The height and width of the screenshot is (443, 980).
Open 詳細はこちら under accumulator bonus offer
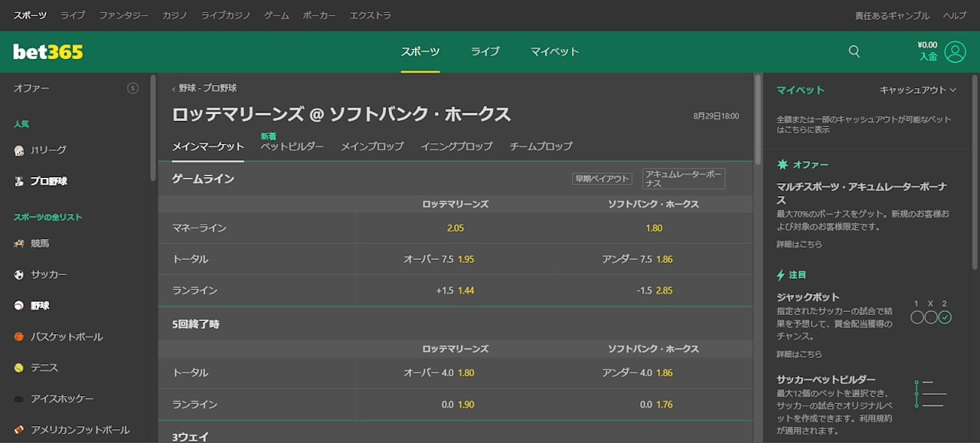coord(799,244)
